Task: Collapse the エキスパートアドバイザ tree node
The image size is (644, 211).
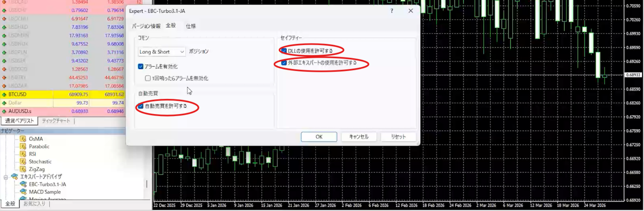Action: pos(6,177)
